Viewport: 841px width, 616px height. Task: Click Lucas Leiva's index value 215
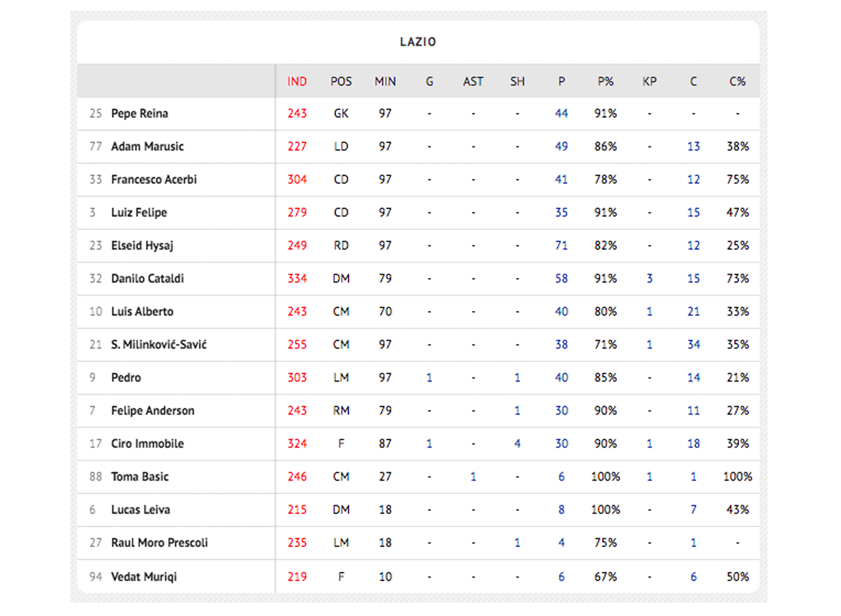297,510
